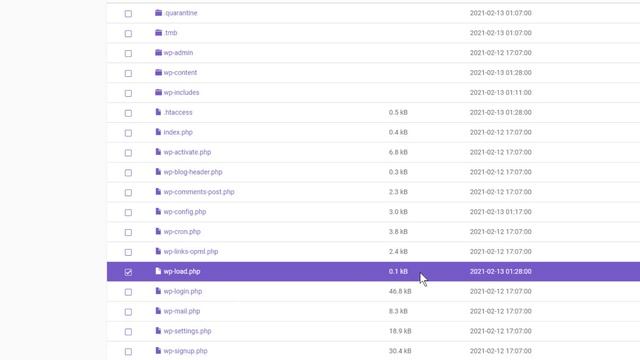Click the index.php file name
The height and width of the screenshot is (360, 640).
[x=178, y=132]
